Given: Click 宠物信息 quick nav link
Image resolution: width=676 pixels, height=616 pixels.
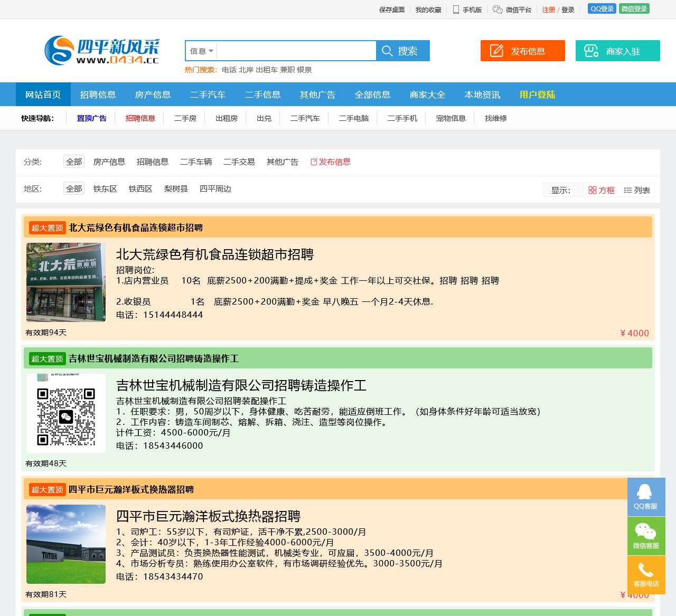Looking at the screenshot, I should click(x=451, y=118).
